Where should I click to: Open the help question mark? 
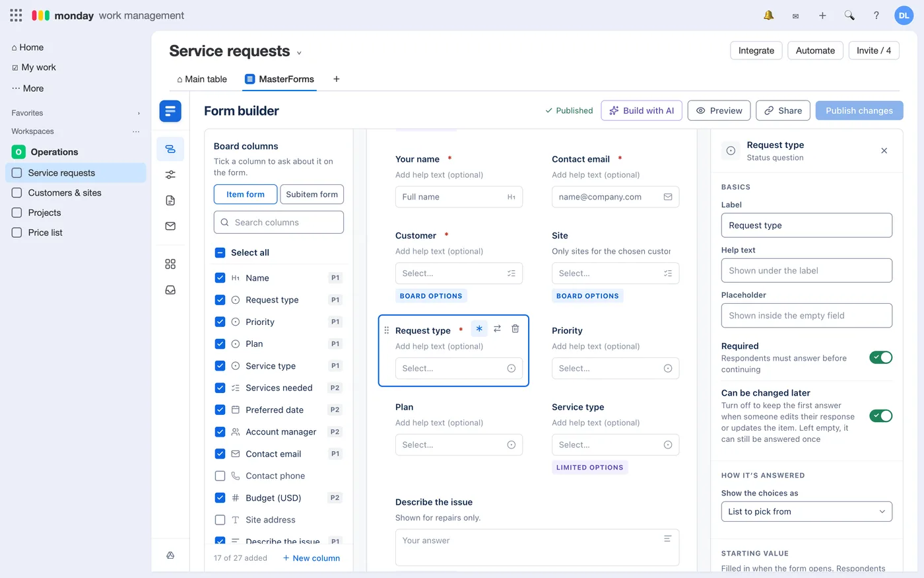pyautogui.click(x=876, y=15)
